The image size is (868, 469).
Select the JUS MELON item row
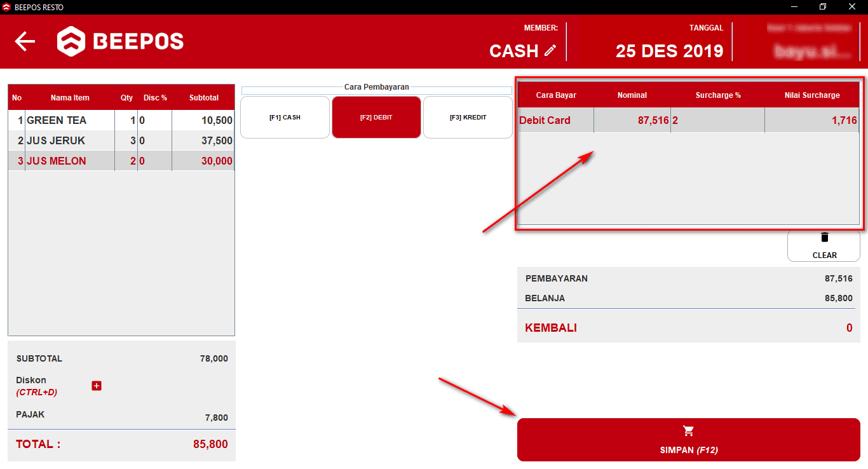121,161
